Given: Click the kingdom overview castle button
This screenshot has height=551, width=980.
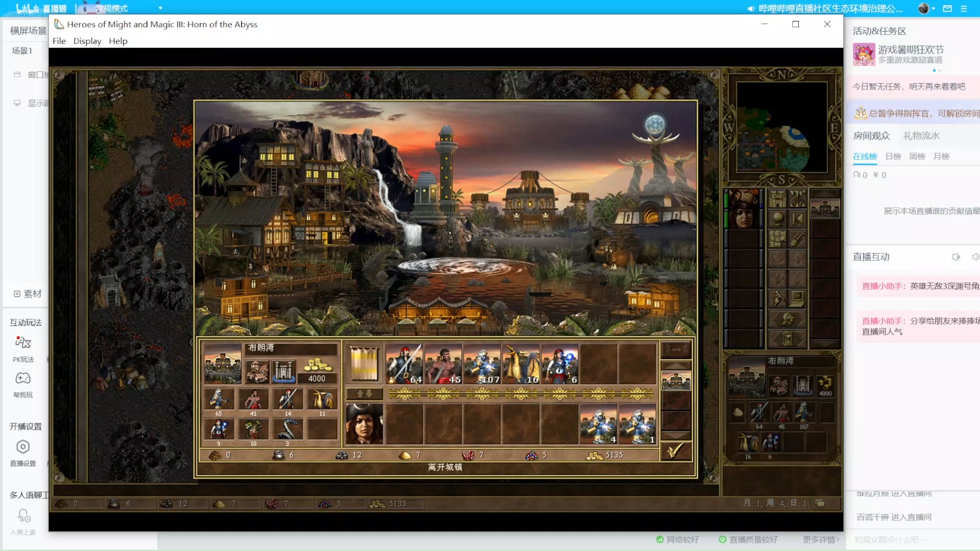Looking at the screenshot, I should click(x=777, y=198).
